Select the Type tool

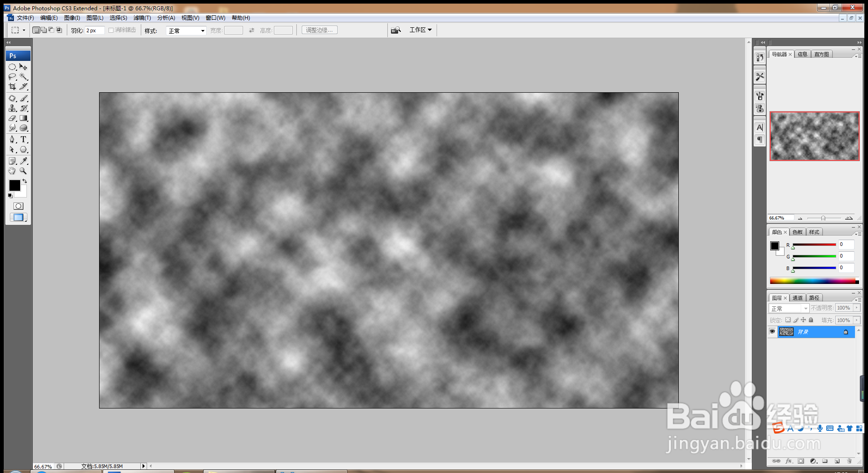(23, 139)
